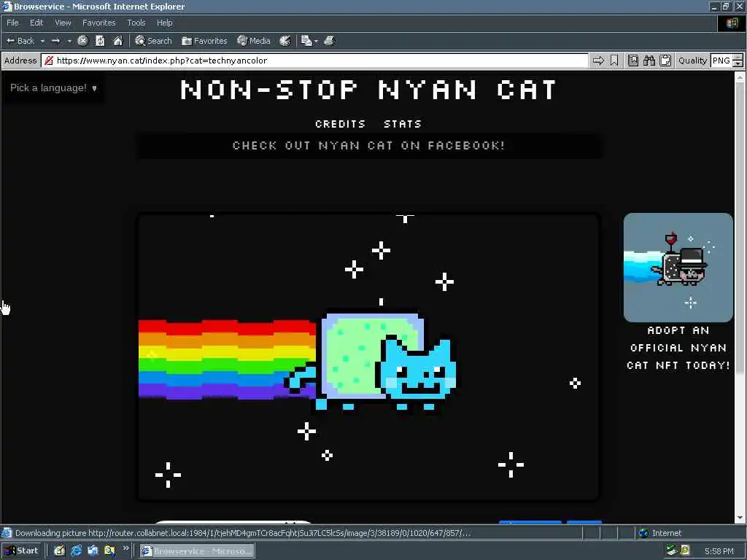This screenshot has height=560, width=747.
Task: Launch the search quick launch icon
Action: pos(109,551)
